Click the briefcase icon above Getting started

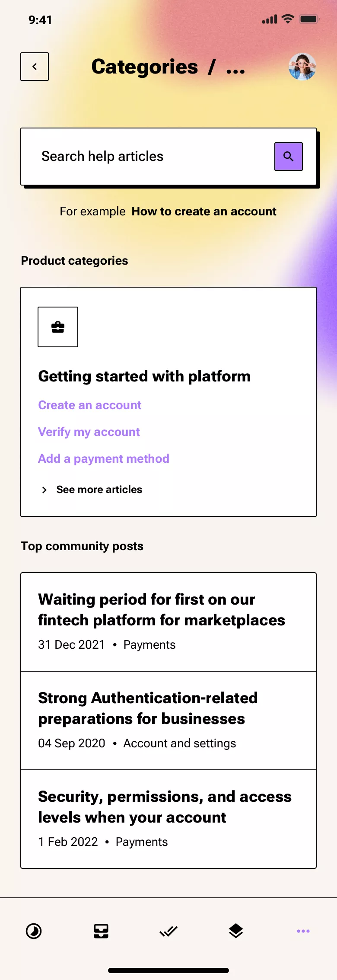click(57, 327)
